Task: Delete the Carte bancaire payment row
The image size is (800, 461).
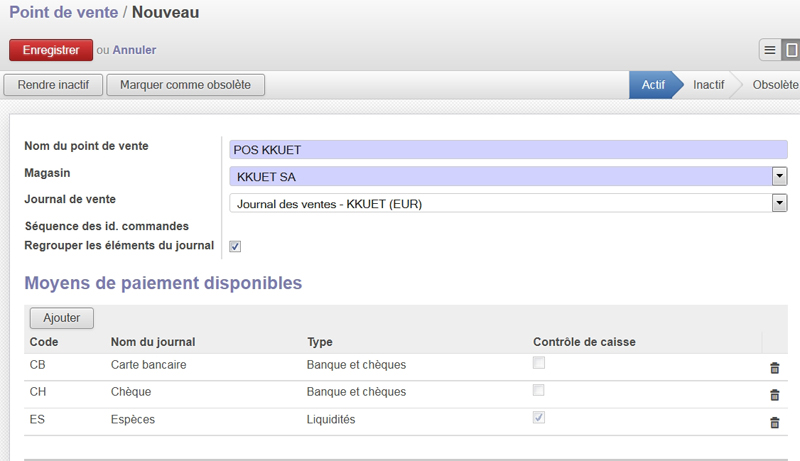Action: (x=774, y=368)
